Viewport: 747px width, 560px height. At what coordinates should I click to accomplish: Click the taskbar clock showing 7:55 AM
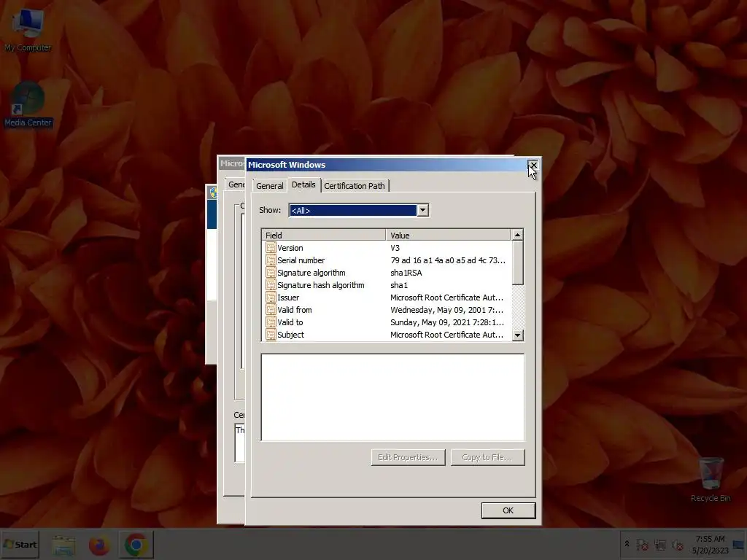click(x=710, y=544)
